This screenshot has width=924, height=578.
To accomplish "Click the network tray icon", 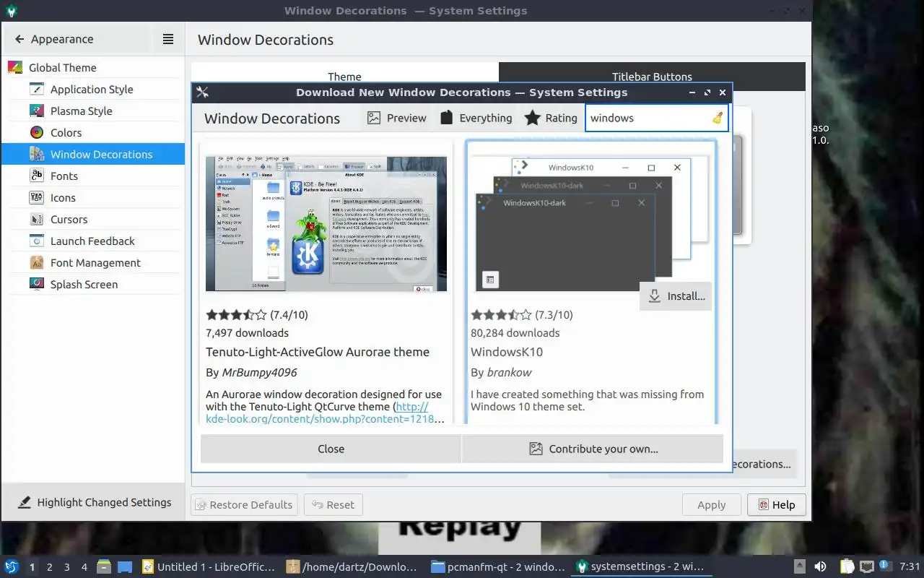I will click(866, 566).
